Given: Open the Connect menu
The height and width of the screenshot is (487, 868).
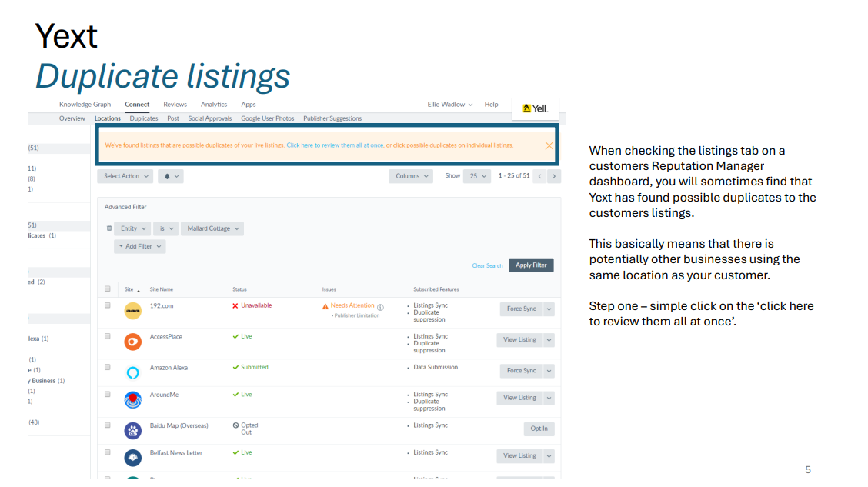Looking at the screenshot, I should click(x=137, y=105).
